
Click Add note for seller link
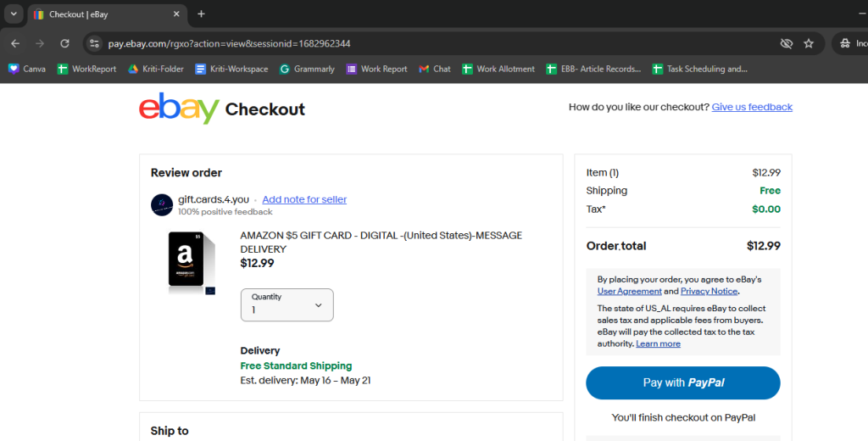(x=304, y=199)
